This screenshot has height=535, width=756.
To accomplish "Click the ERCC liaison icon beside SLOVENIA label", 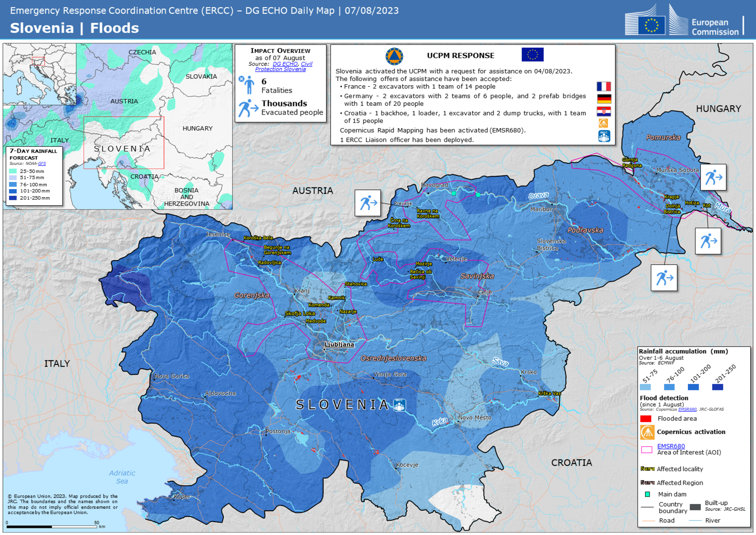I will point(399,405).
